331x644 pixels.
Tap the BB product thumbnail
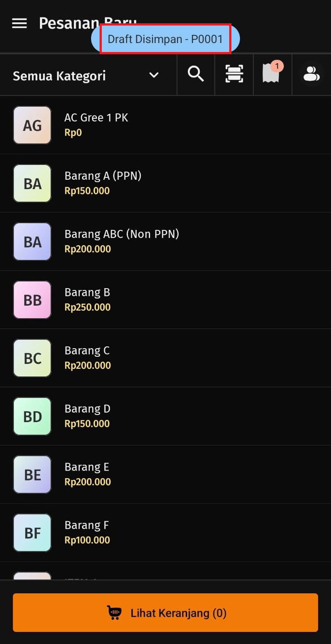point(32,300)
